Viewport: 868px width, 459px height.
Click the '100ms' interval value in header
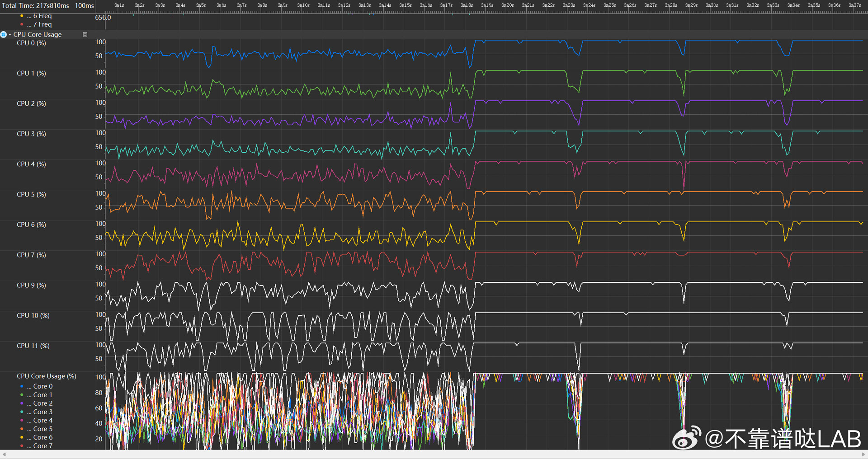click(85, 5)
